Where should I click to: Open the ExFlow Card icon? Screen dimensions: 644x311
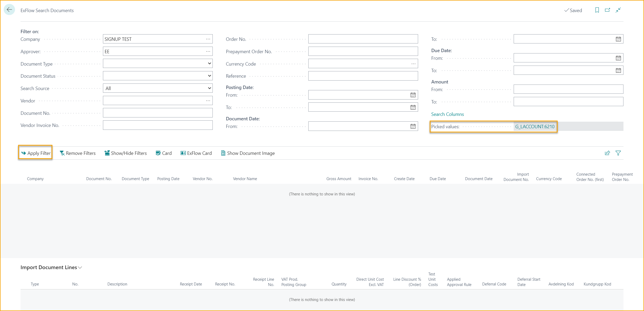point(183,153)
